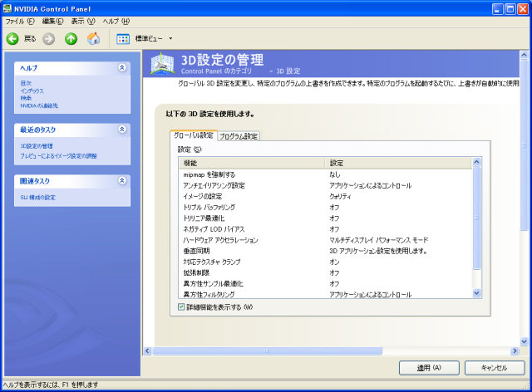Open the NVIDIA の連絡先 link
Viewport: 532px width, 392px height.
(x=39, y=105)
